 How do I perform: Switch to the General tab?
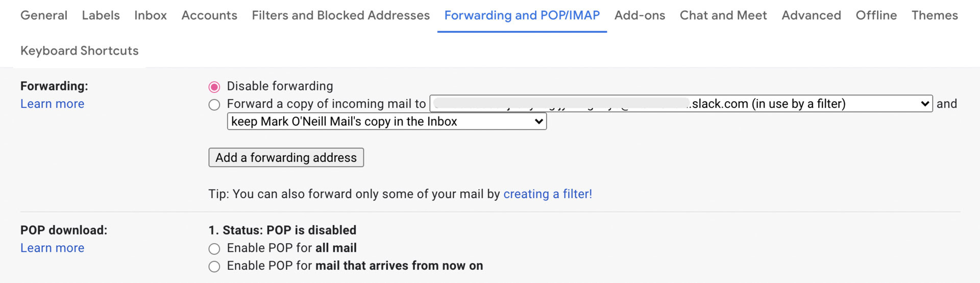pos(44,15)
